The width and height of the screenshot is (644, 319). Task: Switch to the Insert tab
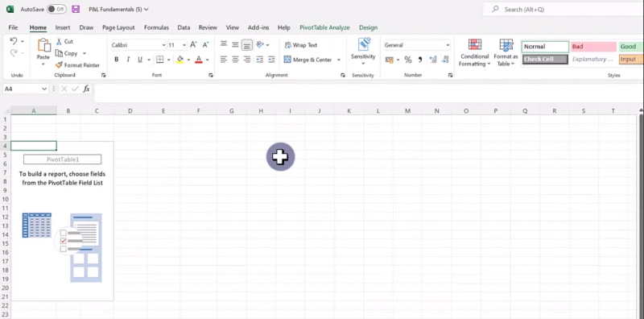(x=63, y=27)
